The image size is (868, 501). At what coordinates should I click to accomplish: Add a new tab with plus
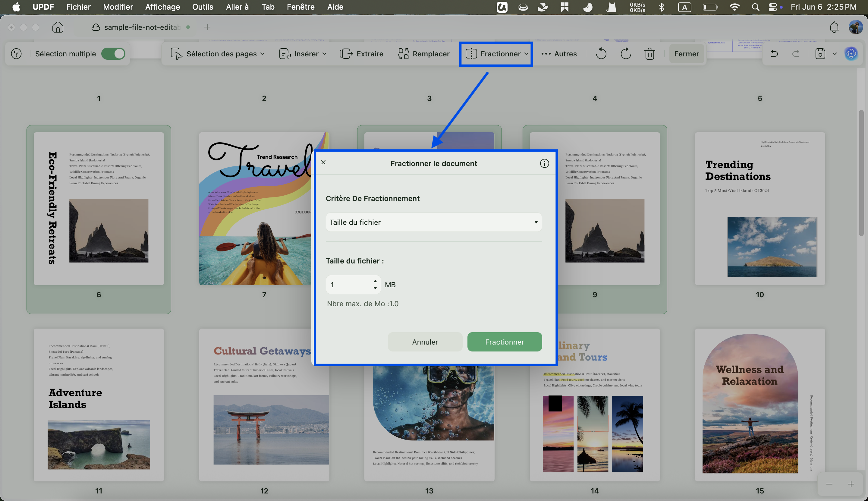(x=207, y=27)
